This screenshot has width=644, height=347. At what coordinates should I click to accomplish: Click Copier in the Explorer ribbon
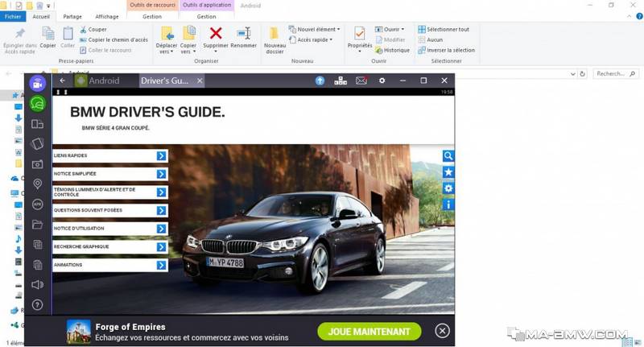click(x=48, y=37)
